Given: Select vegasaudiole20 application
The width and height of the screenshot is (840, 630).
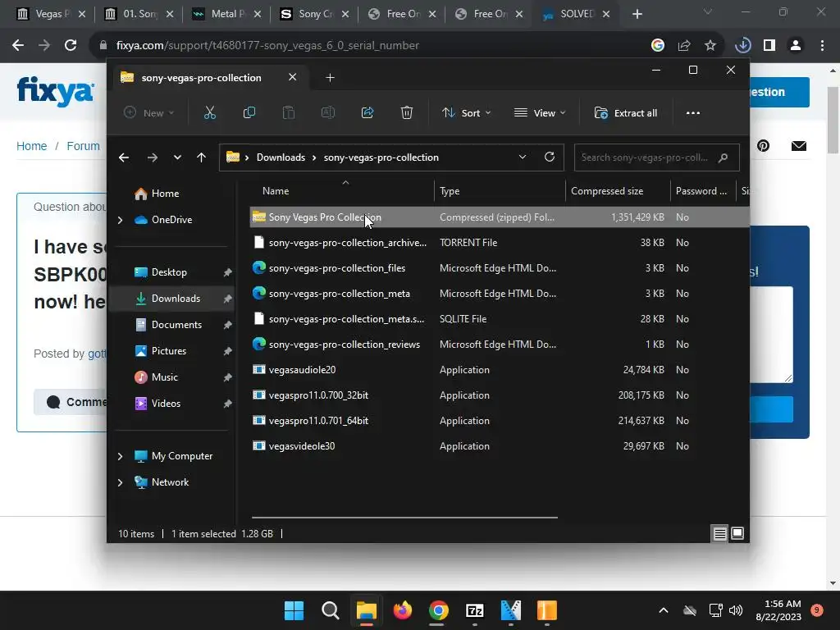Looking at the screenshot, I should (500, 370).
